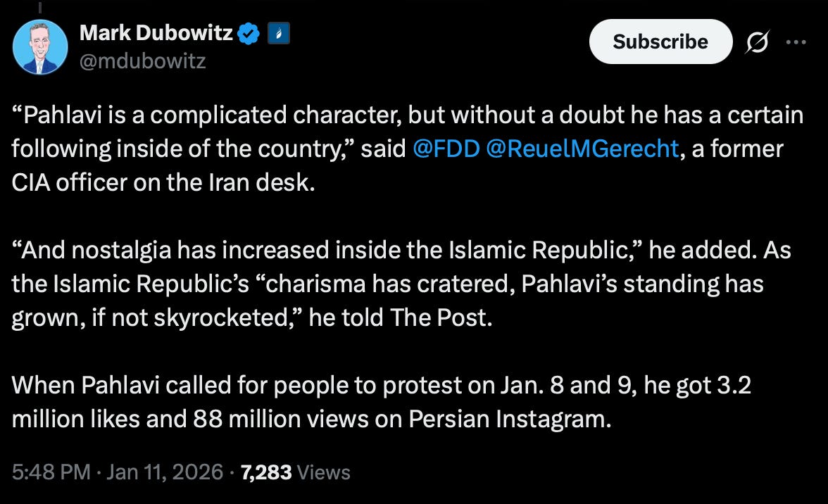The image size is (828, 504).
Task: Open the three-dot more options menu
Action: (x=796, y=42)
